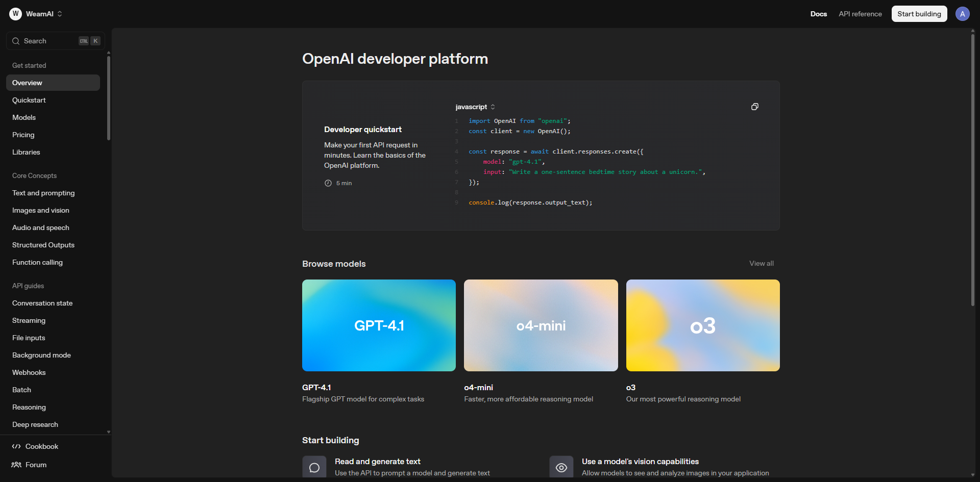Image resolution: width=980 pixels, height=482 pixels.
Task: Go to Audio and speech
Action: (x=53, y=227)
